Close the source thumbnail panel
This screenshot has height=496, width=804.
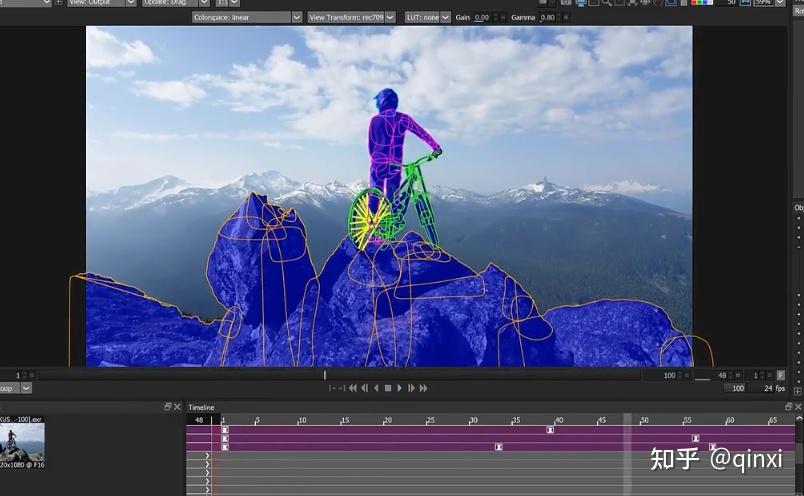coord(177,407)
